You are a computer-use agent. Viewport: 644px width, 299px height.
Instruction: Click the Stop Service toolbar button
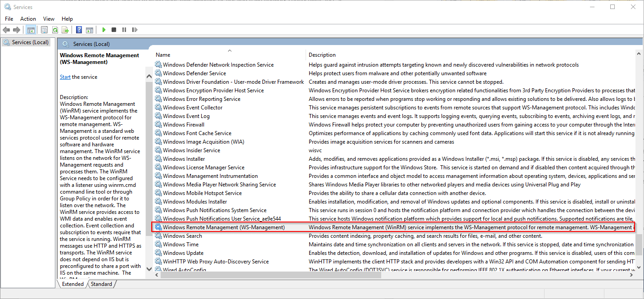(x=114, y=30)
